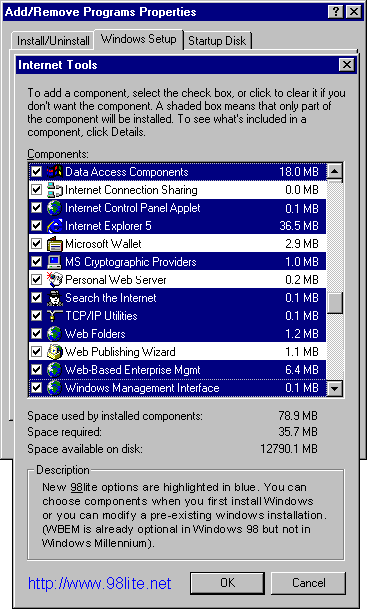Click the Web-Based Enterprise Mgmt globe icon

pos(54,370)
